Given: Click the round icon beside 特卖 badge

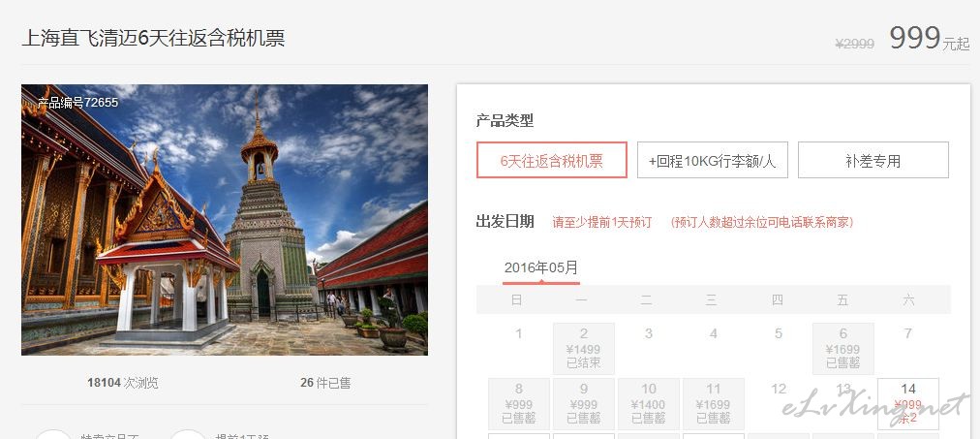Looking at the screenshot, I should tap(54, 434).
